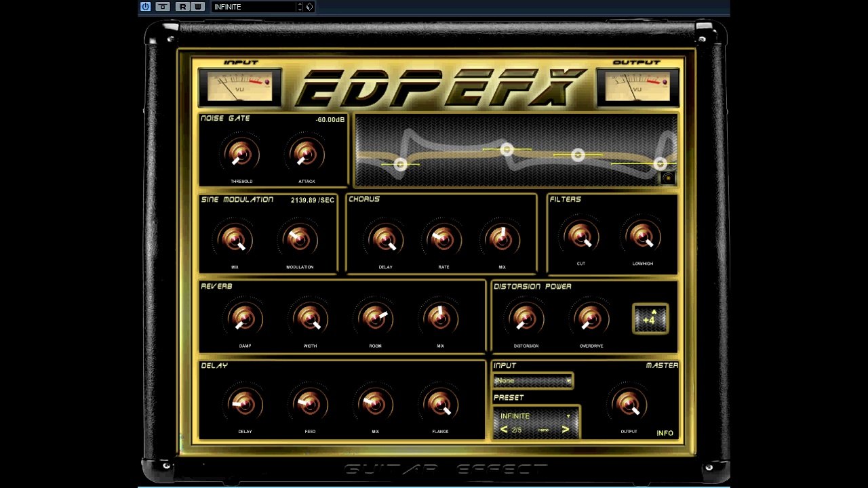Click the Delay section DELAY knob
Image resolution: width=868 pixels, height=488 pixels.
(x=245, y=404)
